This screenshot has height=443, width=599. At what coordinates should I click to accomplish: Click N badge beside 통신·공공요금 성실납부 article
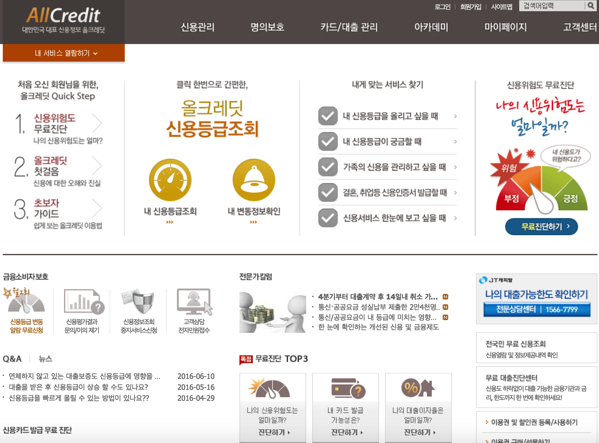point(445,307)
